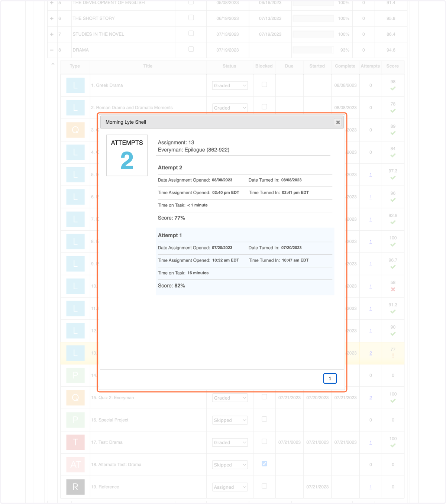Click the Lesson icon for Greek Drama

coord(75,85)
